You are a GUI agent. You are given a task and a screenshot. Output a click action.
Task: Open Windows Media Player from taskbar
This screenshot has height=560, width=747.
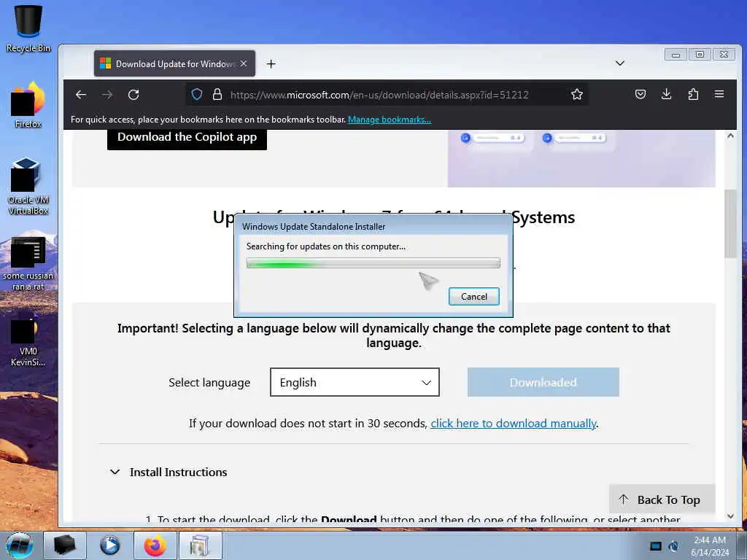(109, 545)
